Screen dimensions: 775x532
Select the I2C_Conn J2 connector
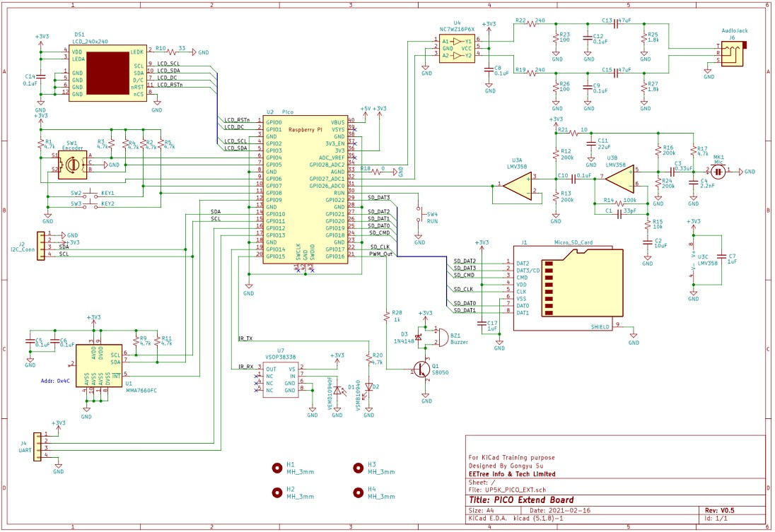click(x=40, y=245)
